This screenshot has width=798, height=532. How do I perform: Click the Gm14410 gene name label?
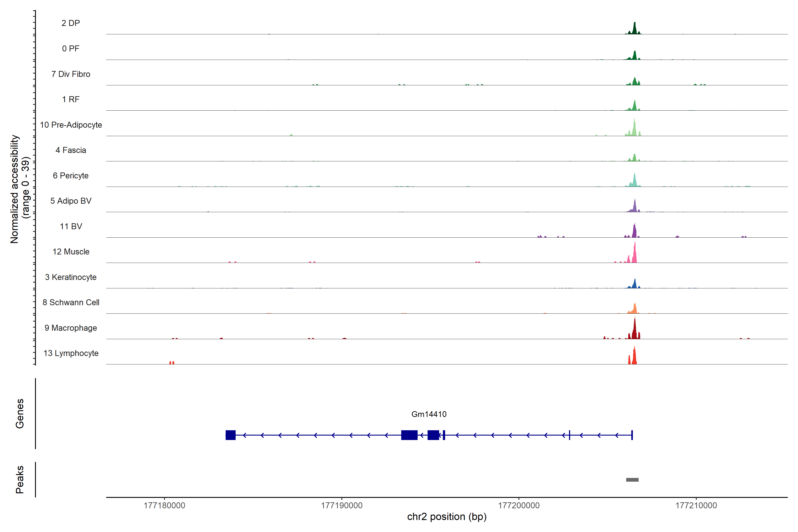pos(428,414)
